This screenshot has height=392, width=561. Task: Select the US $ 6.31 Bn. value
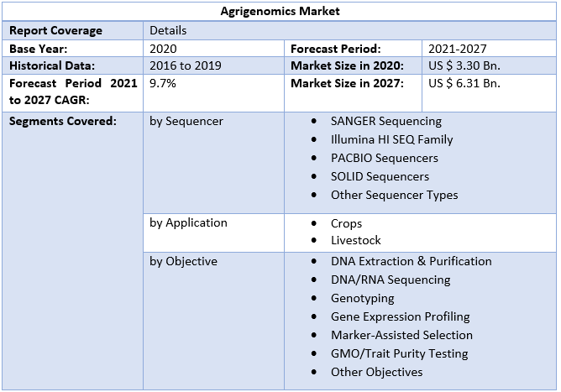(464, 83)
